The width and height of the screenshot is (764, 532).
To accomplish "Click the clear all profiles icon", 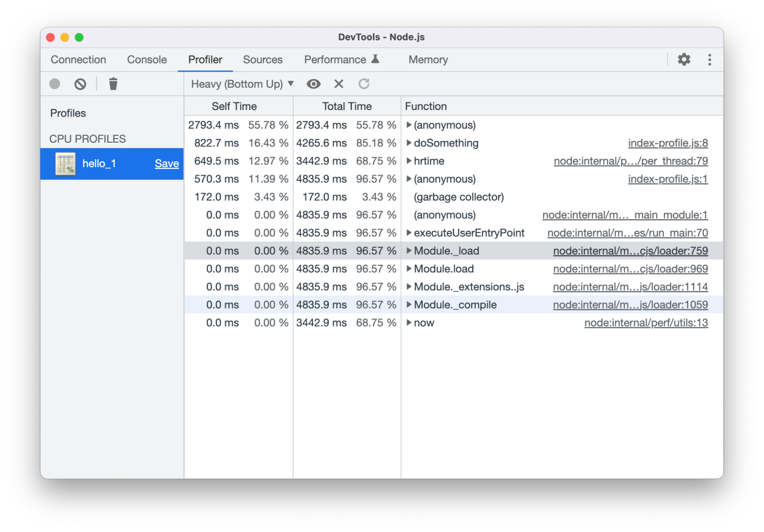I will pyautogui.click(x=80, y=84).
